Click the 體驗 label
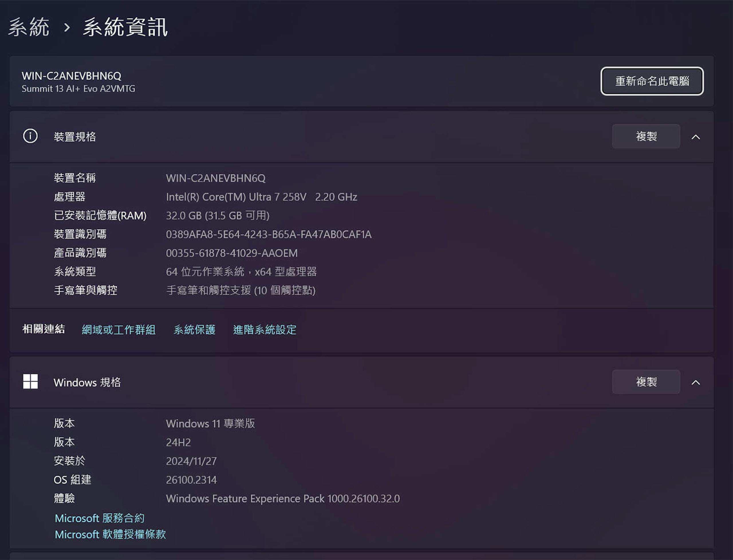 (x=64, y=499)
